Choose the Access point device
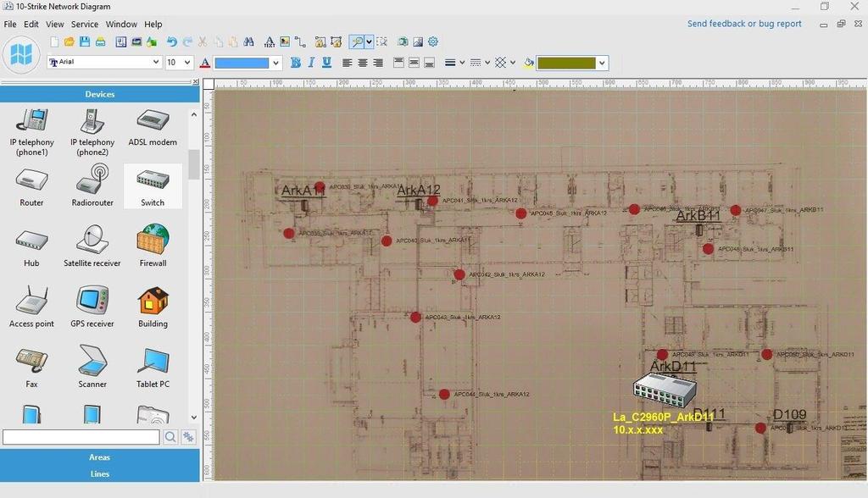 [x=31, y=307]
